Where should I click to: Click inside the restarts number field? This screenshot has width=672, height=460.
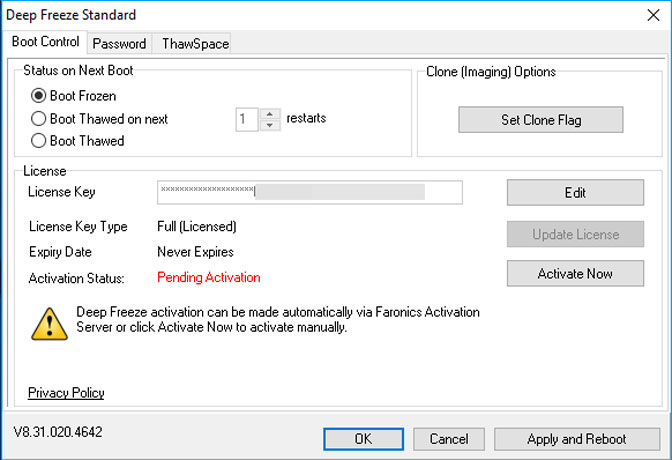pyautogui.click(x=247, y=119)
